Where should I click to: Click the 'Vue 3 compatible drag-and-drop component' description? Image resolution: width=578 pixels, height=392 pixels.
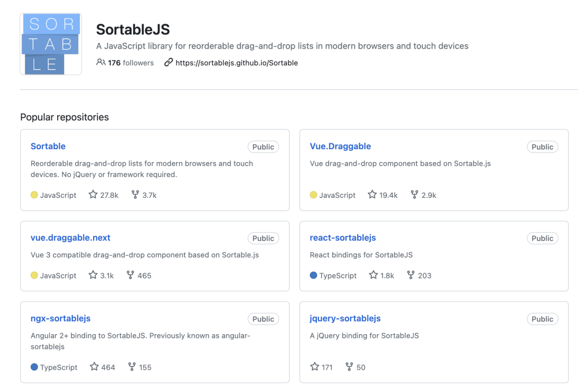coord(145,255)
